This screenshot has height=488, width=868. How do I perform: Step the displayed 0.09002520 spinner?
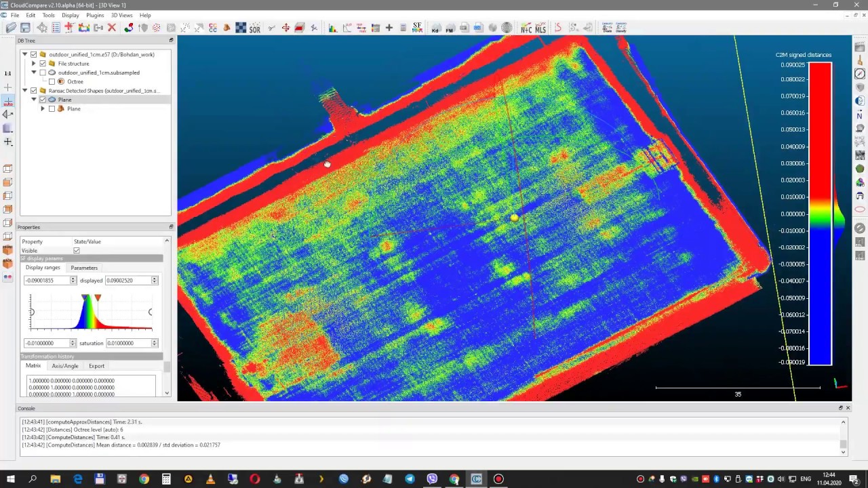pyautogui.click(x=155, y=281)
